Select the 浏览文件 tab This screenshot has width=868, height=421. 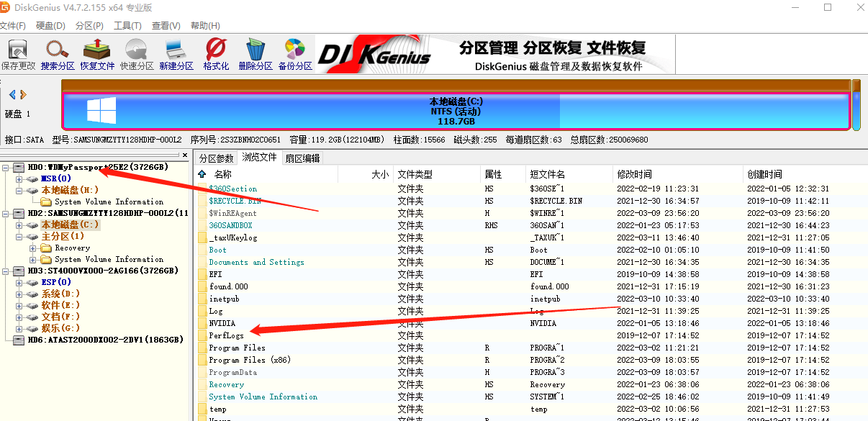coord(260,158)
